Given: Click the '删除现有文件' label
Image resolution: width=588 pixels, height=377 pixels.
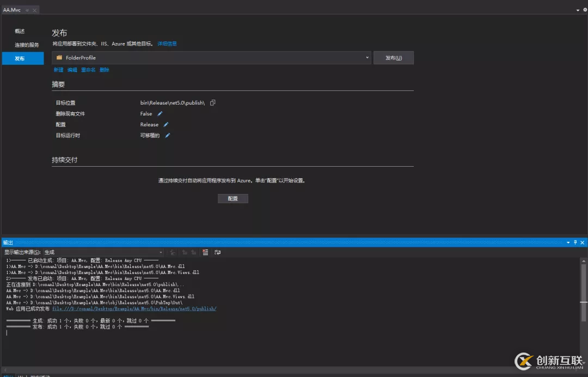Looking at the screenshot, I should tap(70, 114).
